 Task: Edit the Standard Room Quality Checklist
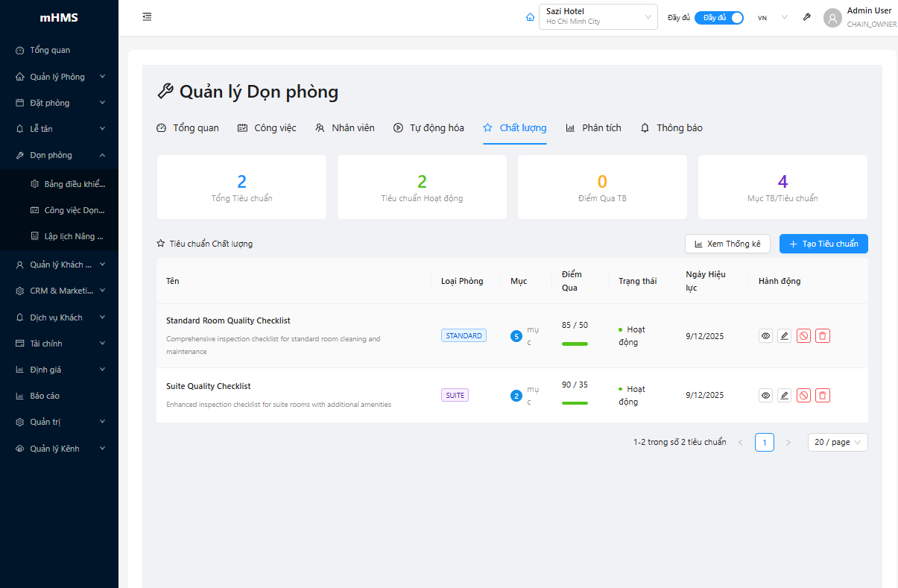784,336
